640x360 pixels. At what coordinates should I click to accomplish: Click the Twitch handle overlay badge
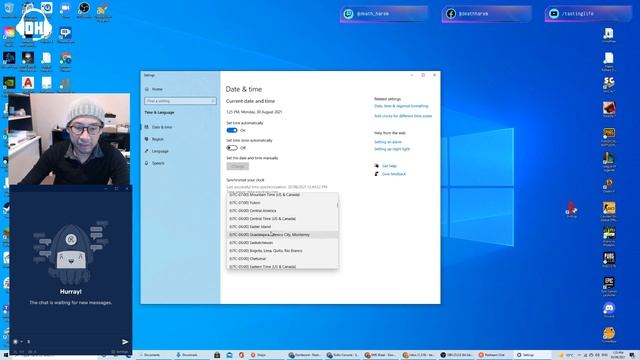point(384,13)
